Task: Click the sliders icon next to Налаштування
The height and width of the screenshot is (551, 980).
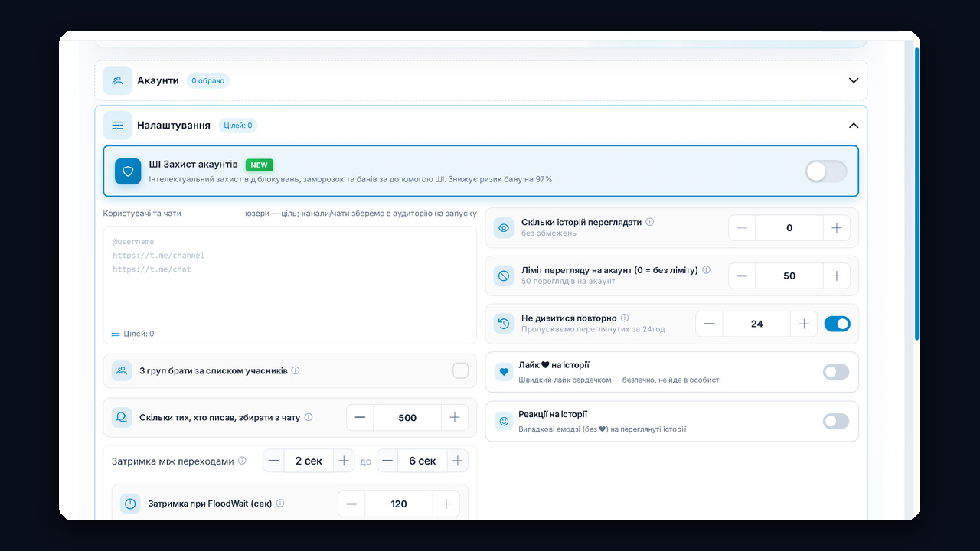Action: point(117,126)
